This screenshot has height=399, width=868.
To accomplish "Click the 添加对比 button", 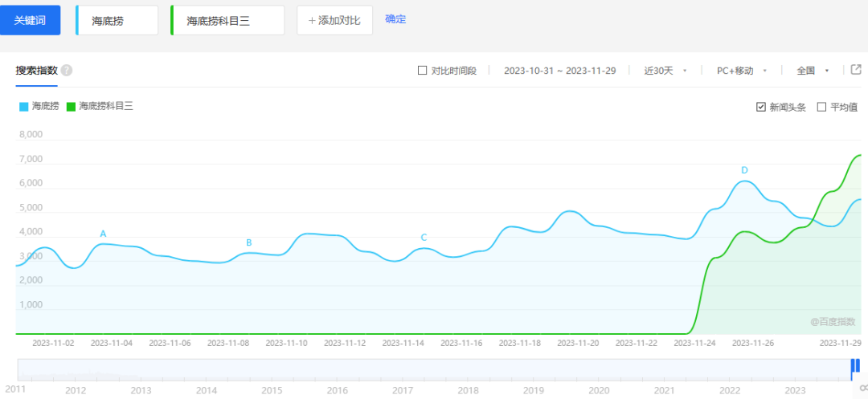I will (334, 20).
